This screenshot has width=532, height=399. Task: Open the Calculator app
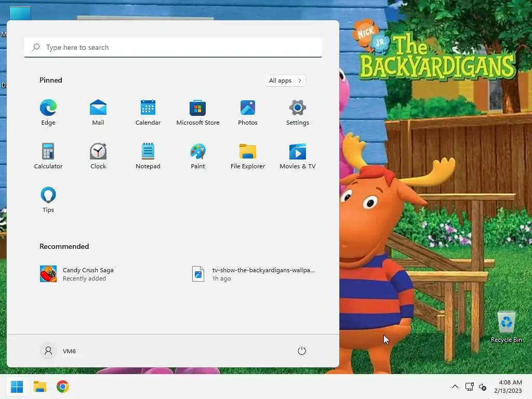pos(48,156)
